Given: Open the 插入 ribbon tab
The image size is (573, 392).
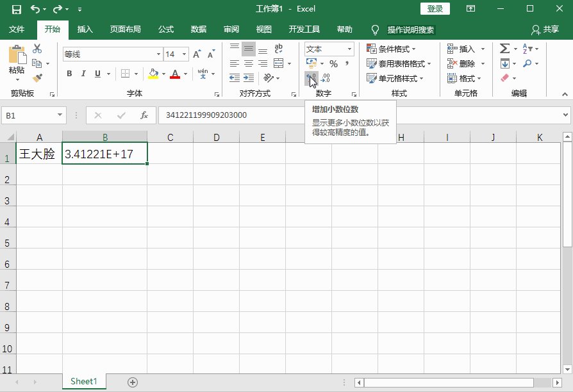Looking at the screenshot, I should (x=85, y=29).
